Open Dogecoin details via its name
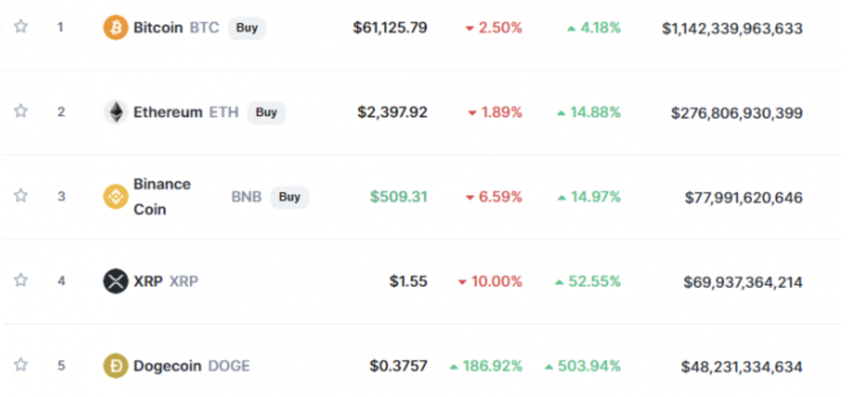The image size is (868, 397). (x=167, y=366)
